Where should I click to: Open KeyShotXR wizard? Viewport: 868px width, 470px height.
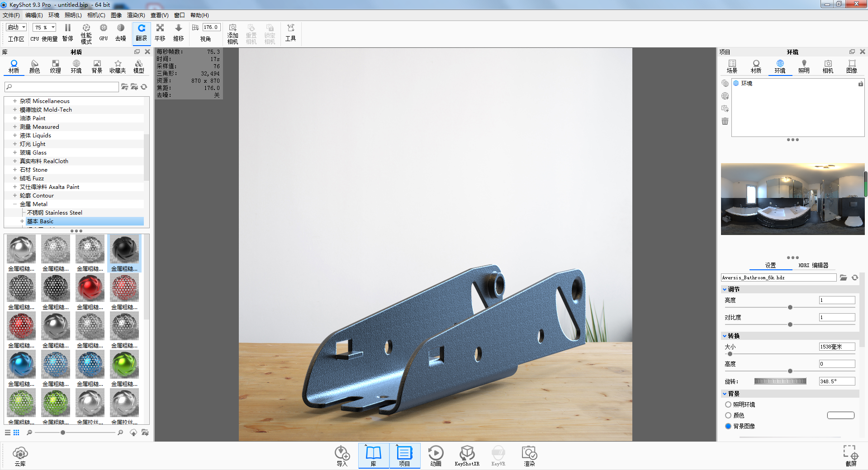[467, 456]
